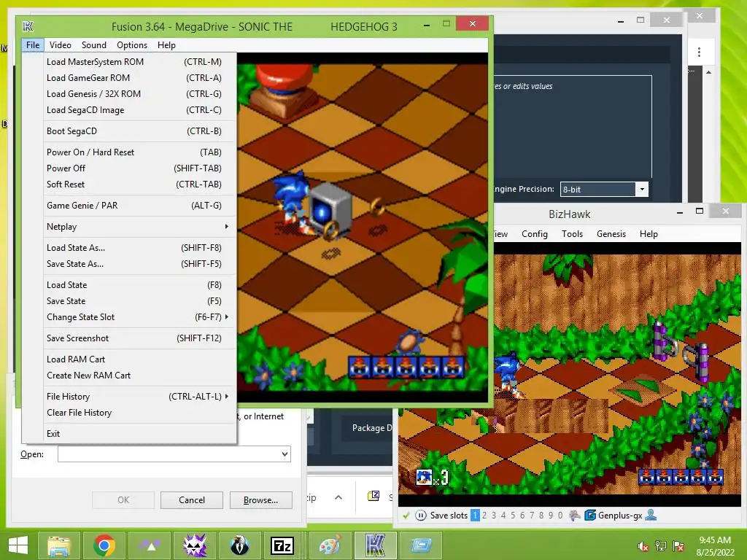Click the scrollbar up arrow in background window
Viewport: 747px width, 560px height.
click(709, 72)
